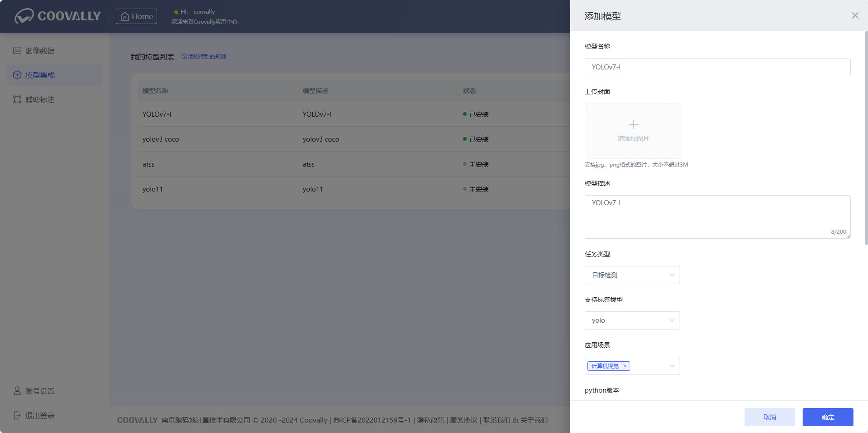Click the logout door icon
This screenshot has height=433, width=868.
pyautogui.click(x=17, y=415)
